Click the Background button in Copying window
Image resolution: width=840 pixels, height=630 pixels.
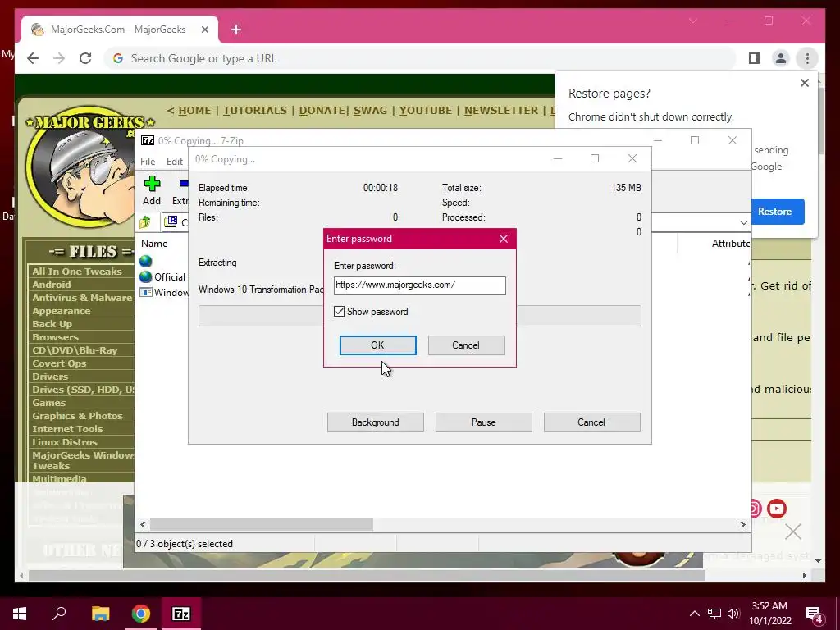click(376, 422)
